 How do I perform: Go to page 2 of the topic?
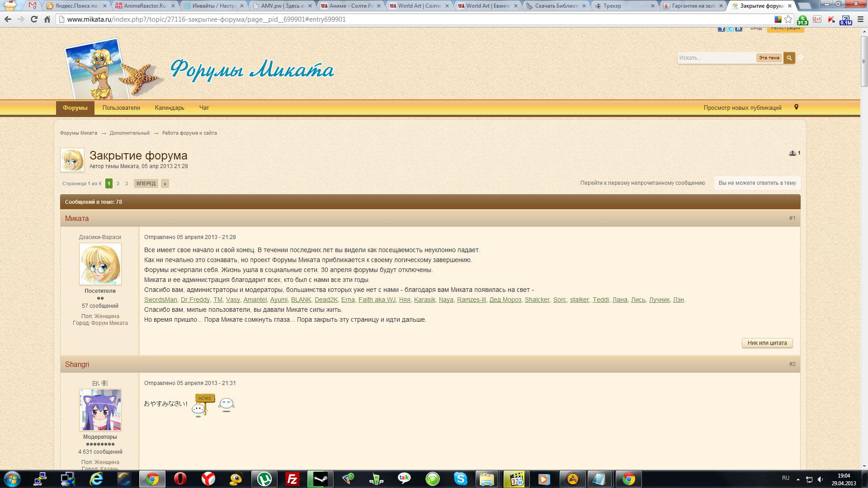click(x=118, y=183)
